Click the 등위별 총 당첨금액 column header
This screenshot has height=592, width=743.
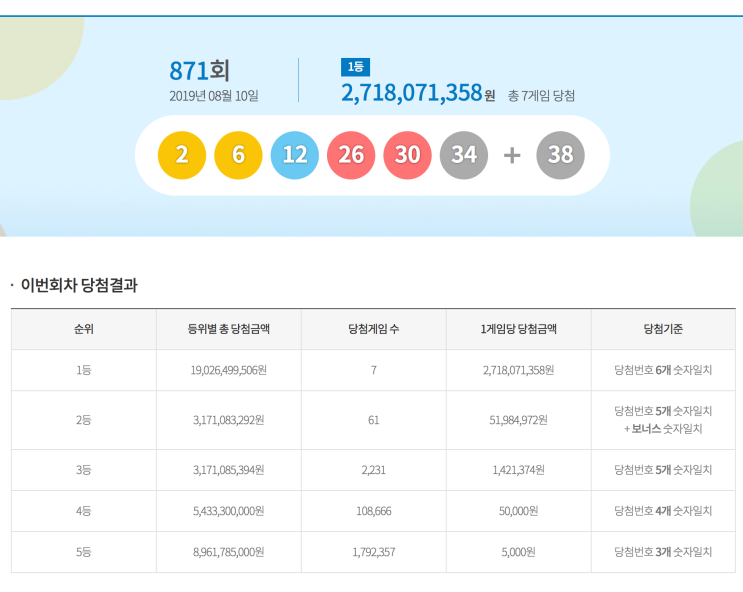[229, 329]
